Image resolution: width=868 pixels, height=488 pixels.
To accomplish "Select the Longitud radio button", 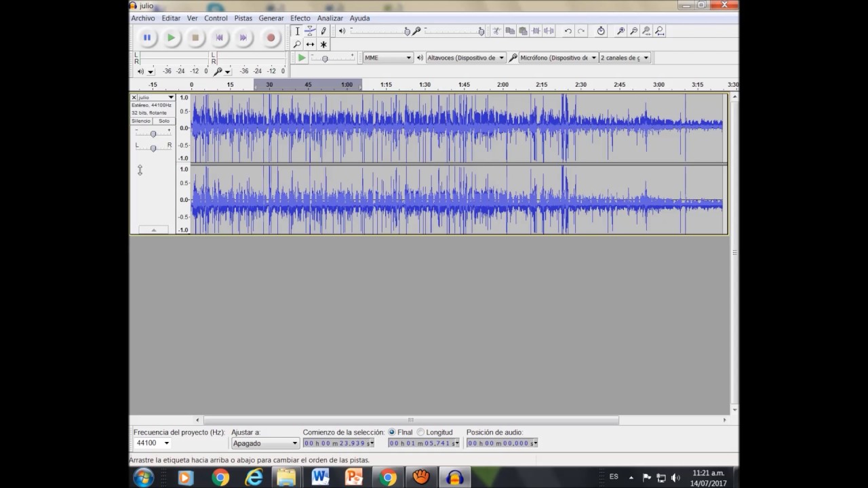I will point(420,432).
